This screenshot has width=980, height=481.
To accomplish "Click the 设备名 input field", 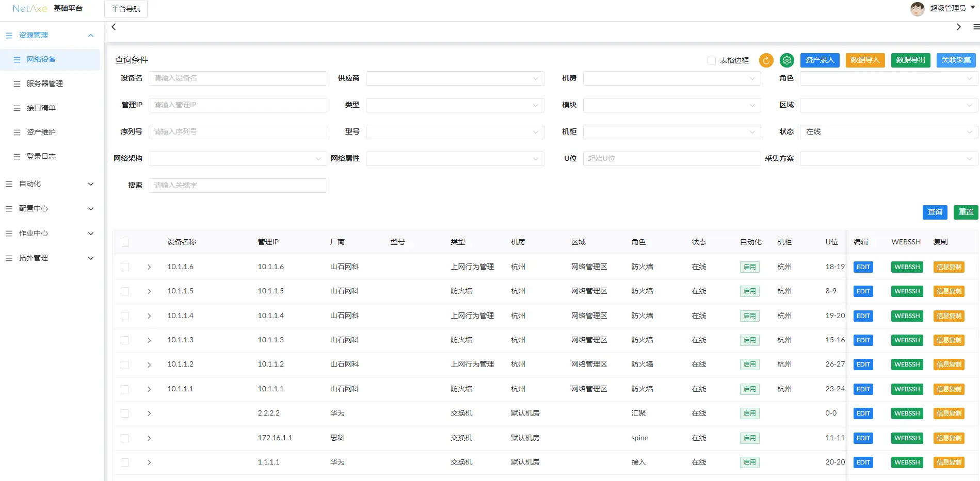I will 238,78.
